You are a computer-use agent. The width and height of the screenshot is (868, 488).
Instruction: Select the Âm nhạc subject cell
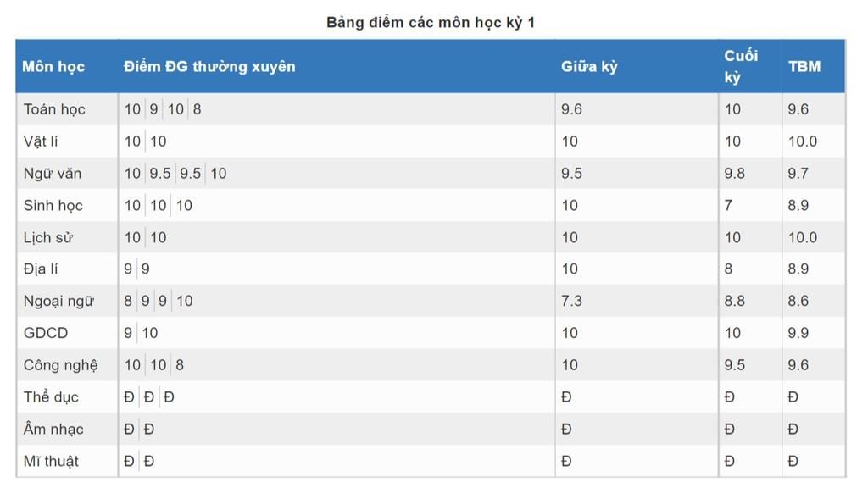53,430
